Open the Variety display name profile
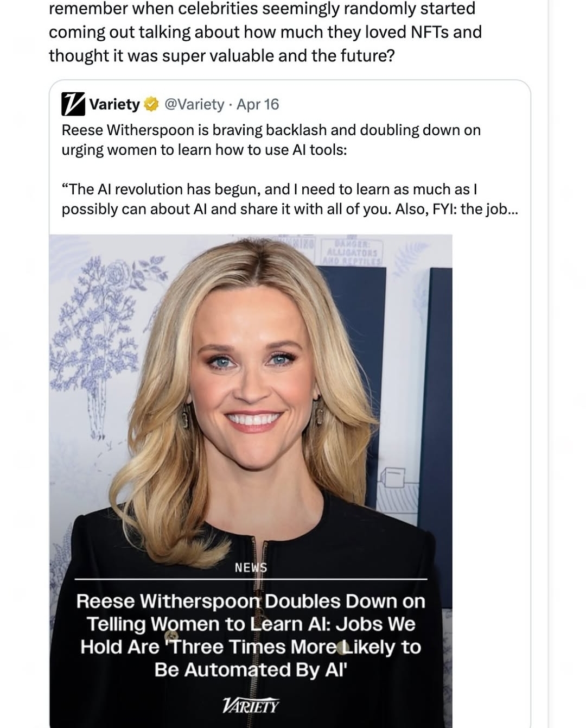Screen dimensions: 586x728 (x=114, y=104)
